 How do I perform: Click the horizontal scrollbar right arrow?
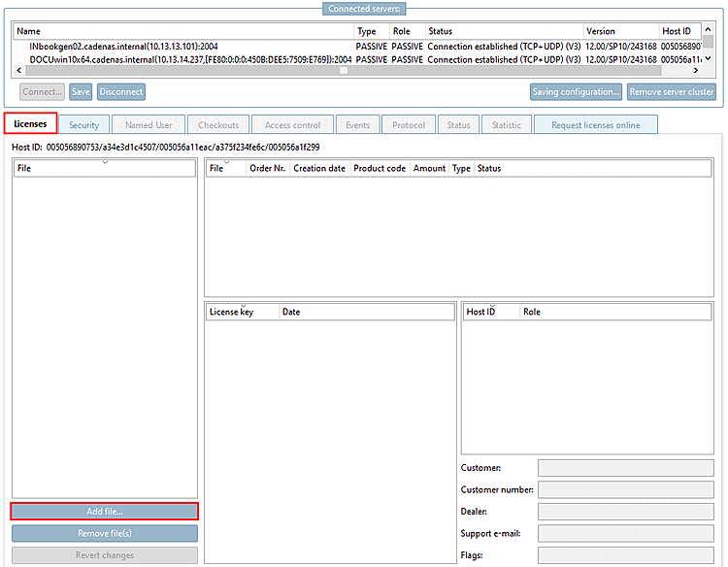click(696, 71)
